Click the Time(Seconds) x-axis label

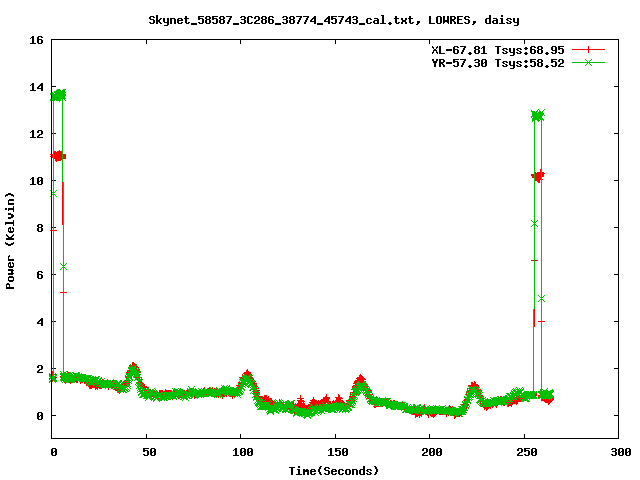[x=334, y=471]
